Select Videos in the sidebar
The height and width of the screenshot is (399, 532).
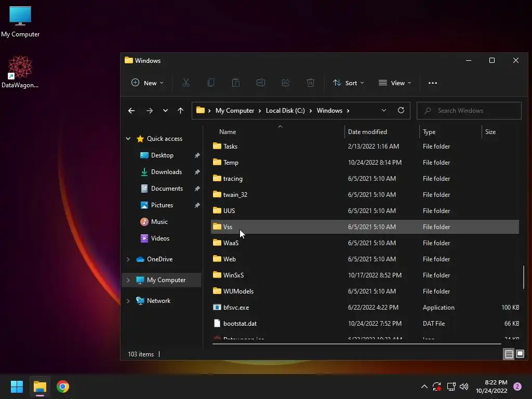[160, 238]
